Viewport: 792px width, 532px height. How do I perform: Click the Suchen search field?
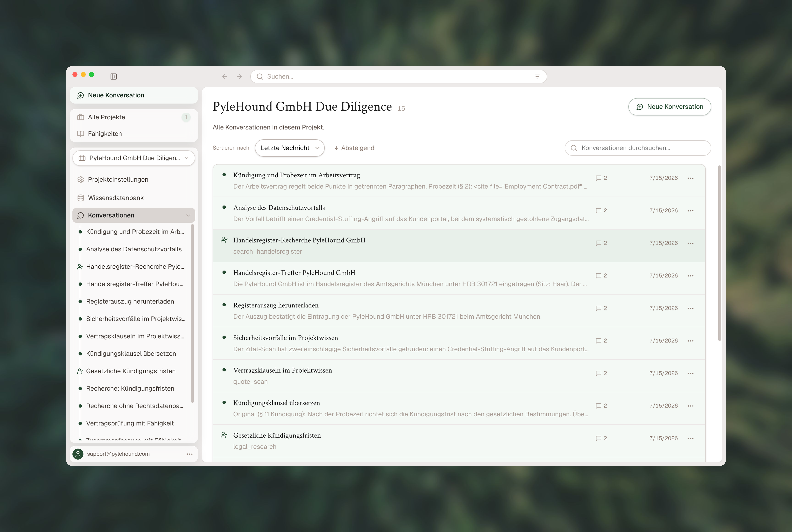tap(398, 76)
